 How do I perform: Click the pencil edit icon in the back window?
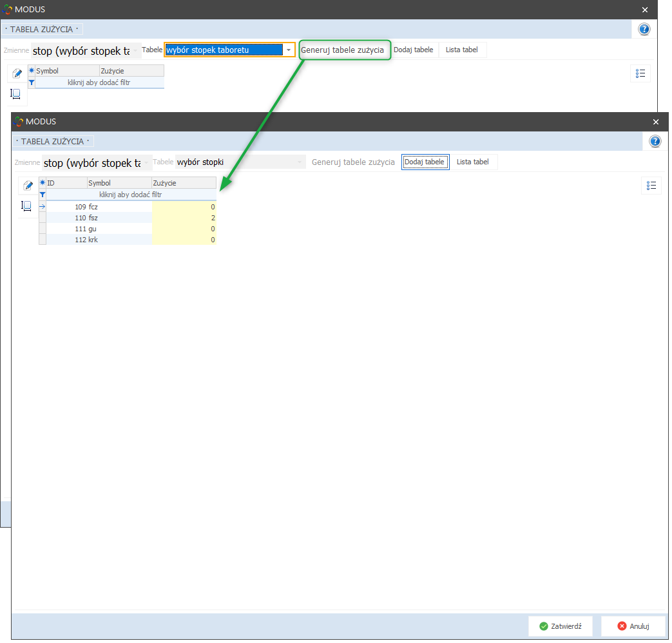pyautogui.click(x=17, y=73)
